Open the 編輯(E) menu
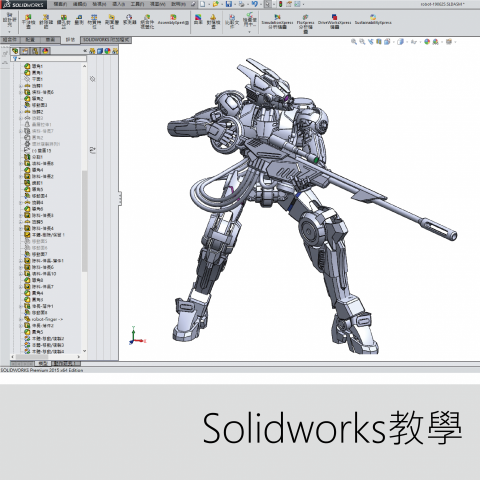480x480 pixels. [x=80, y=4]
